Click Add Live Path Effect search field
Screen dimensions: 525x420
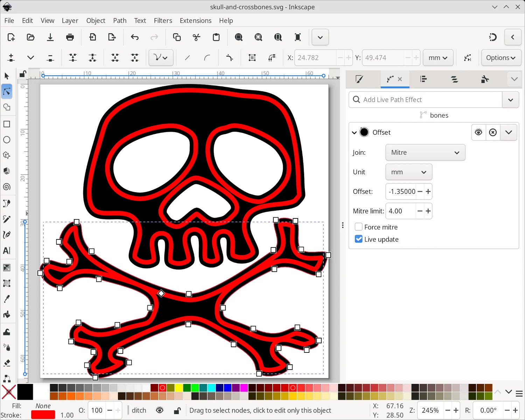click(x=426, y=100)
